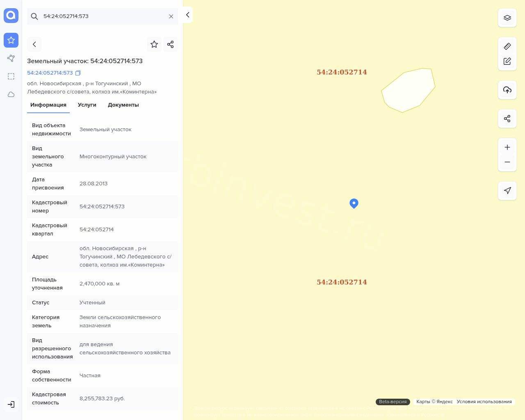Screen dimensions: 525x420
Task: Share the map using right-side button
Action: (x=507, y=119)
